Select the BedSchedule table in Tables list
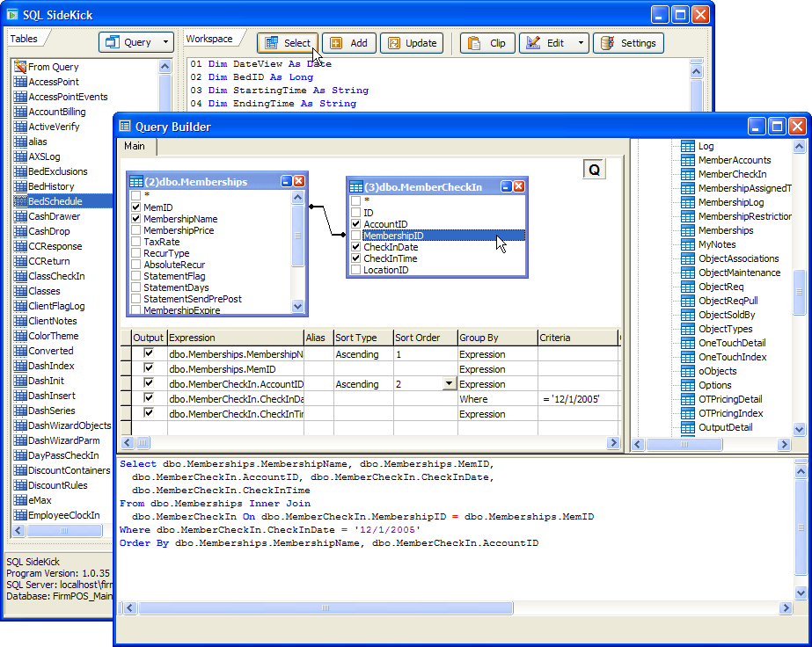This screenshot has width=812, height=647. pos(63,201)
